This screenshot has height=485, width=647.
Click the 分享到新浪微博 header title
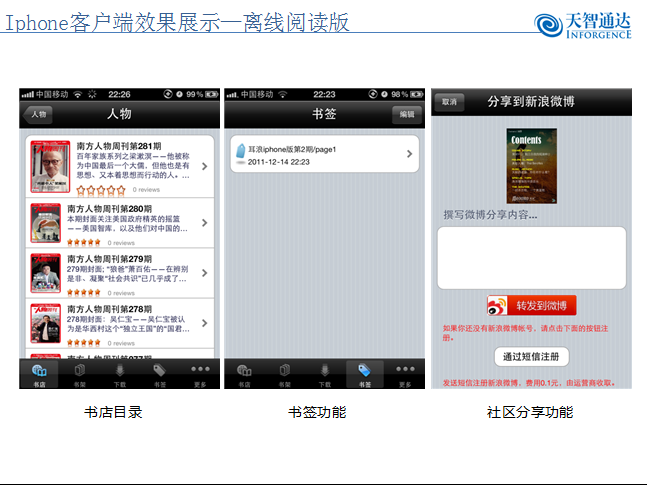pyautogui.click(x=531, y=101)
